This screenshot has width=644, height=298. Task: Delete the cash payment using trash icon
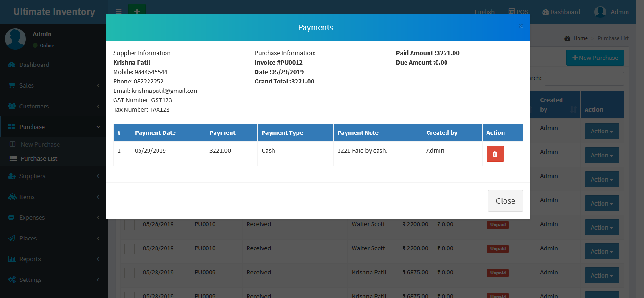495,154
